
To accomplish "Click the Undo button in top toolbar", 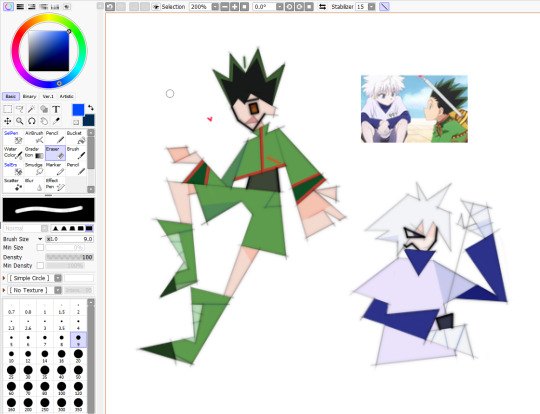I will 110,7.
